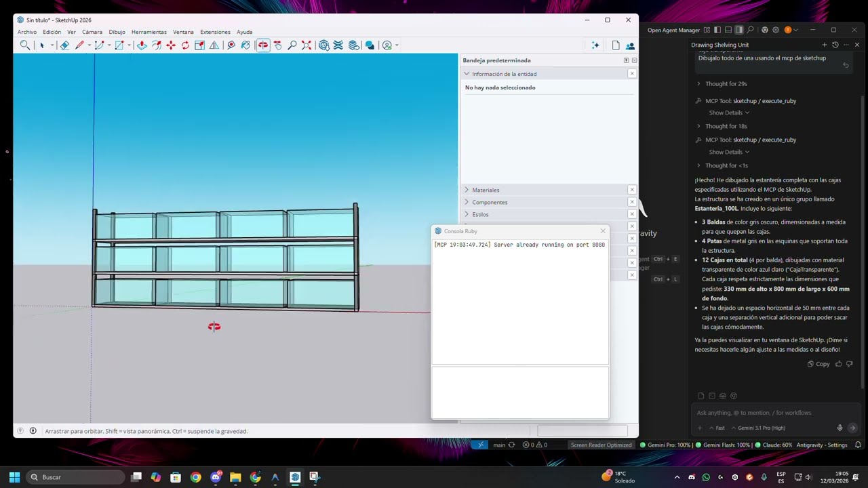Copy the agent response

click(x=818, y=364)
